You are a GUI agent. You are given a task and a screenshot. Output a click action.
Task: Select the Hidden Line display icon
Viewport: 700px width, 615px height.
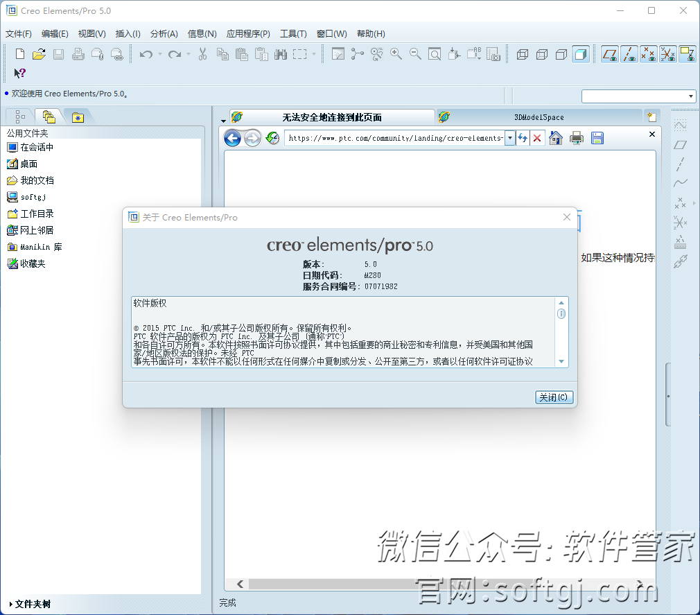tap(542, 55)
